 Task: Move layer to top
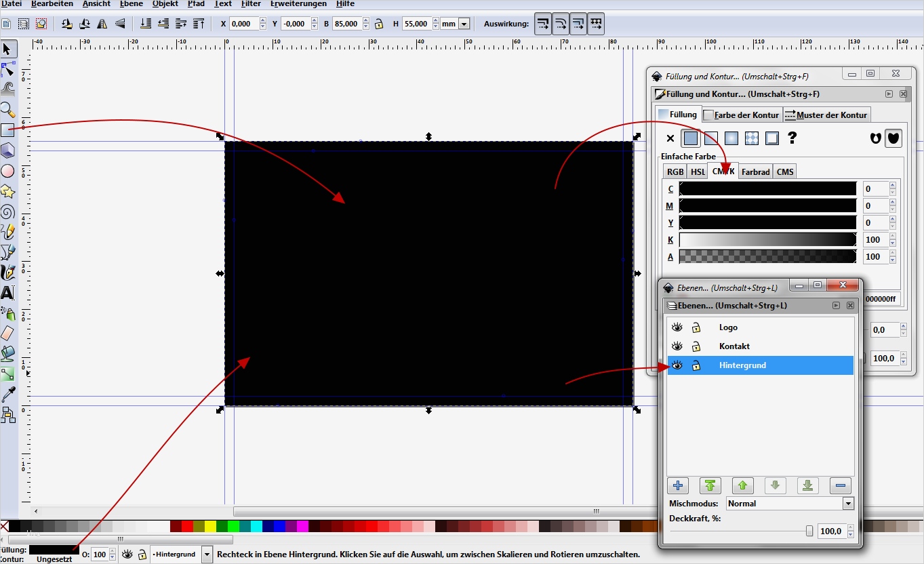tap(710, 485)
